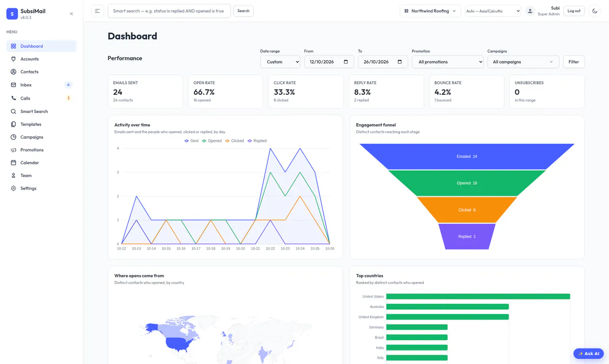Image resolution: width=609 pixels, height=364 pixels.
Task: Click the From date field 12/10/2026
Action: click(329, 62)
